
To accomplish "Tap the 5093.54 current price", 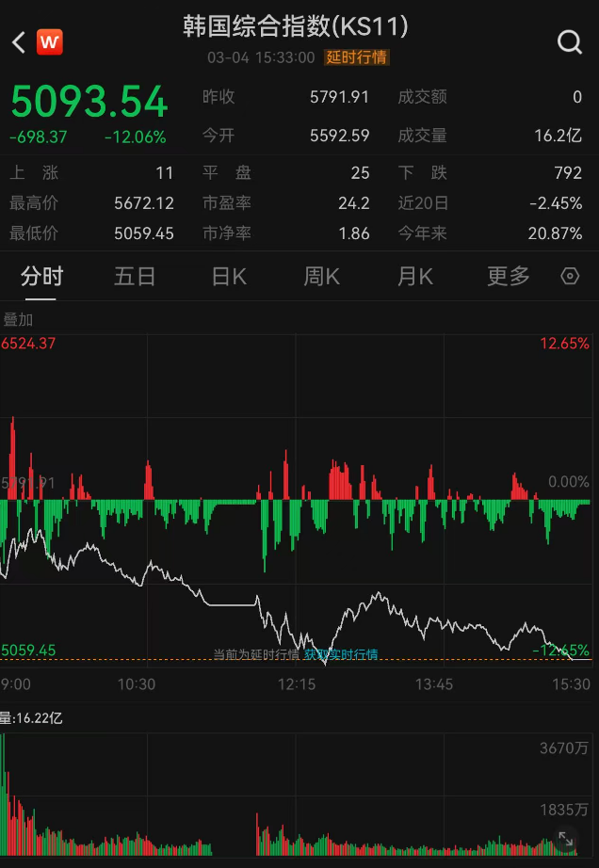I will point(89,102).
